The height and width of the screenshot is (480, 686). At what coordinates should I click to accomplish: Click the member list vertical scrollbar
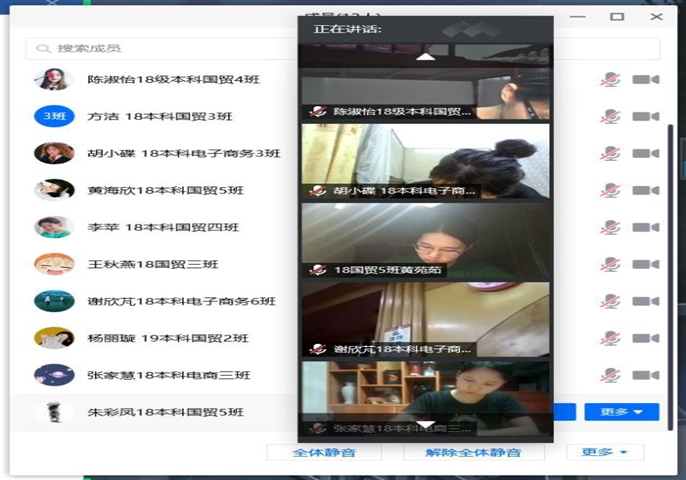click(x=669, y=277)
